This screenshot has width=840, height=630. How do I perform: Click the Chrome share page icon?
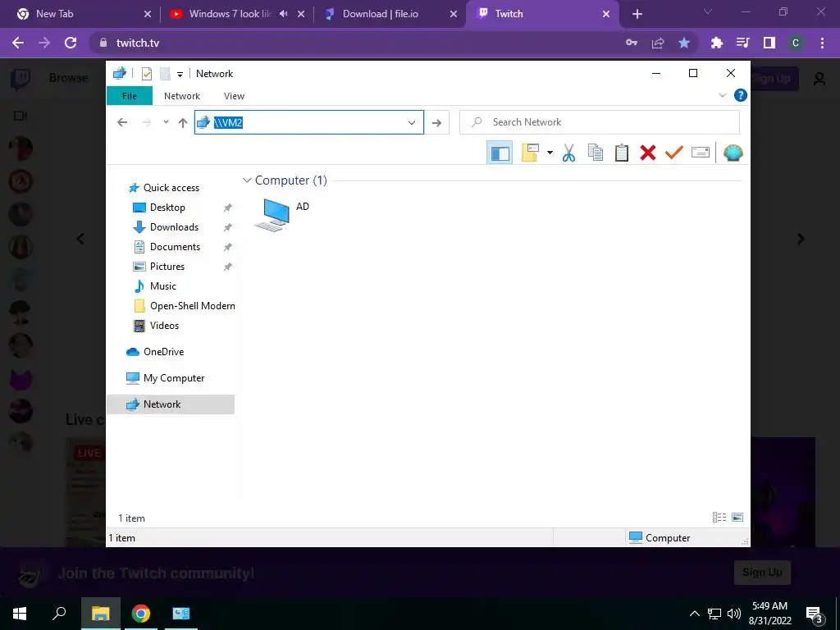658,43
